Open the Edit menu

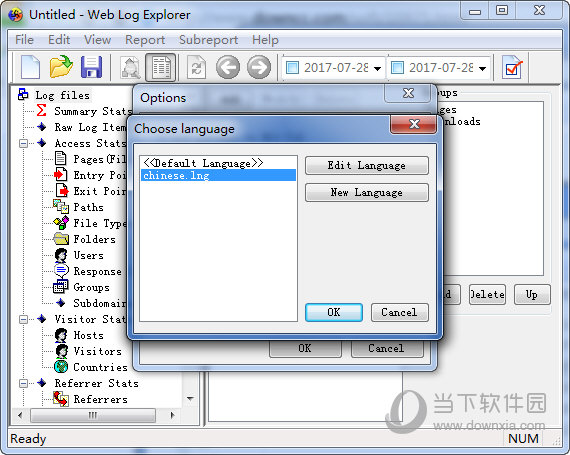tap(59, 40)
